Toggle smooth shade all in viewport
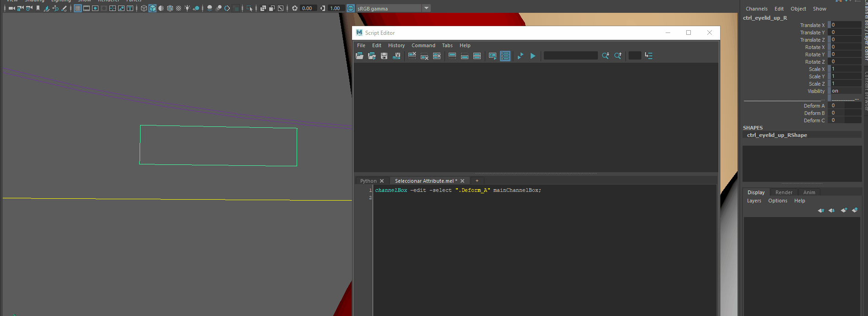The image size is (868, 316). (152, 8)
